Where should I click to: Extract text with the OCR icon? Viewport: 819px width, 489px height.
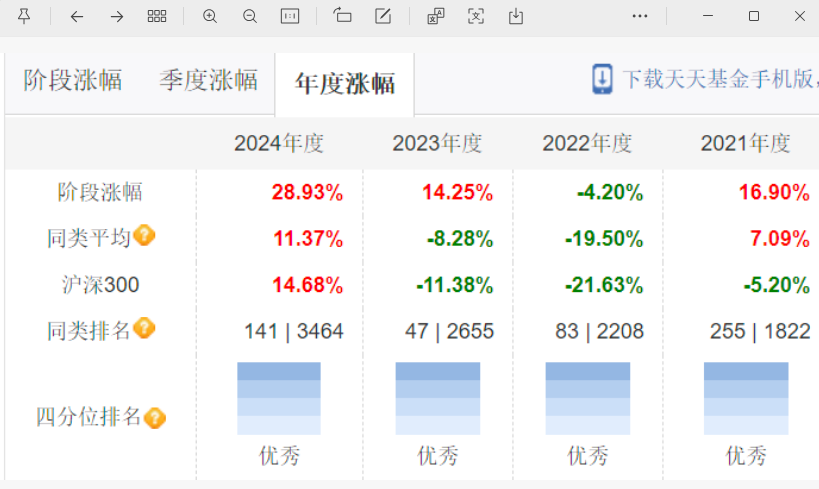tap(476, 17)
